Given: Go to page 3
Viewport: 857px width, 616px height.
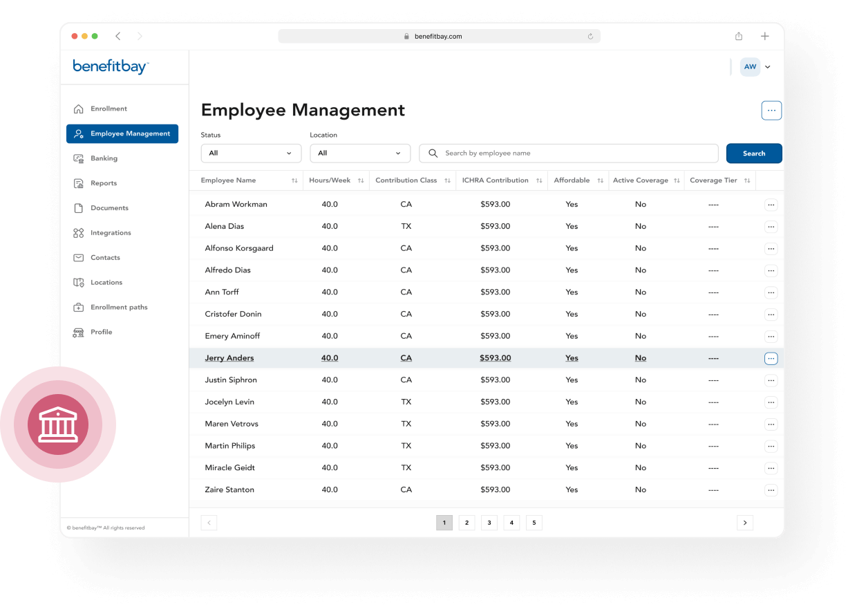Looking at the screenshot, I should pos(489,523).
